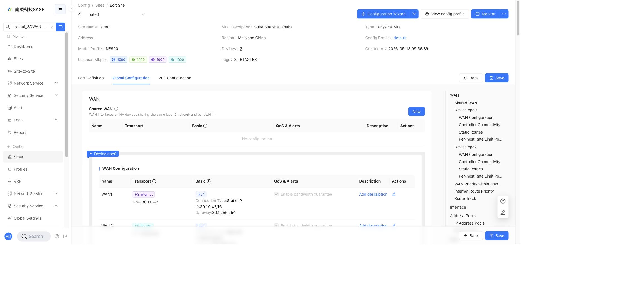Open the Monitor more-options ellipsis
Image resolution: width=644 pixels, height=305 pixels.
click(x=504, y=14)
